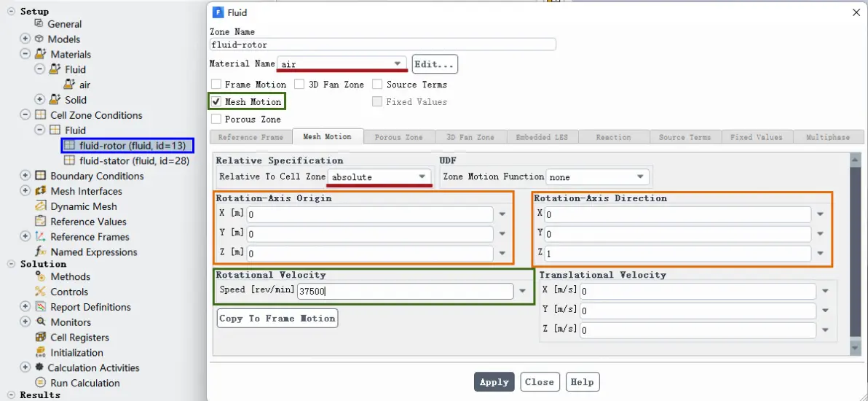Viewport: 868px width, 401px height.
Task: Open the Material Name dropdown
Action: click(342, 63)
